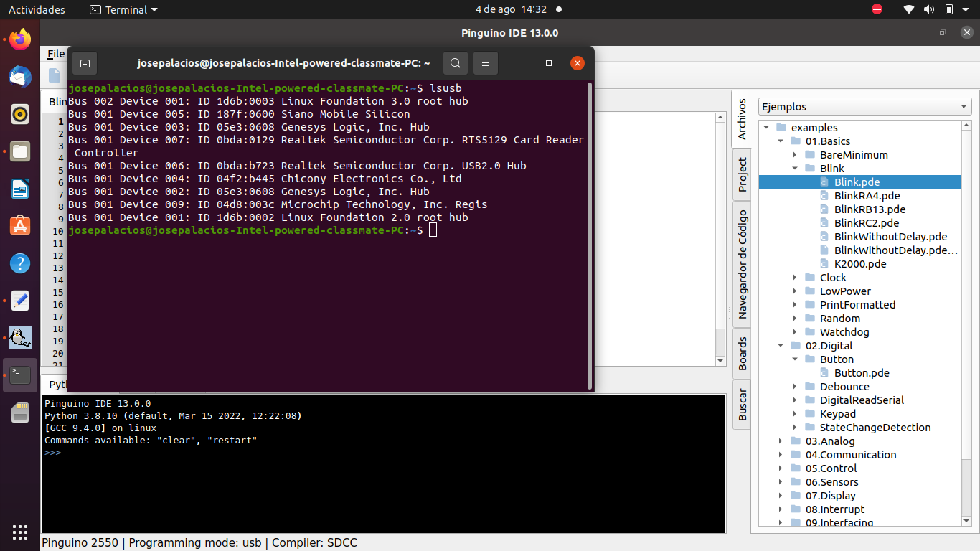Open Navegador de Código side tab
Image resolution: width=980 pixels, height=551 pixels.
point(742,264)
